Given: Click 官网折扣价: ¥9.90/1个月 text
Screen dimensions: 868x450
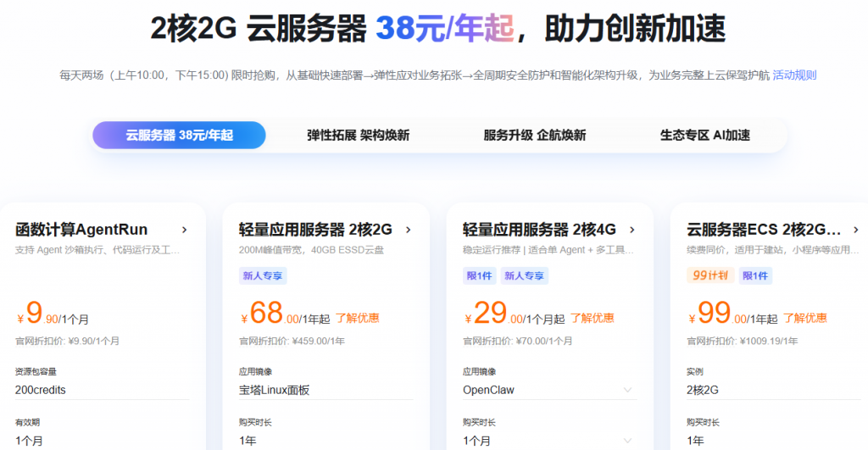Looking at the screenshot, I should tap(67, 341).
